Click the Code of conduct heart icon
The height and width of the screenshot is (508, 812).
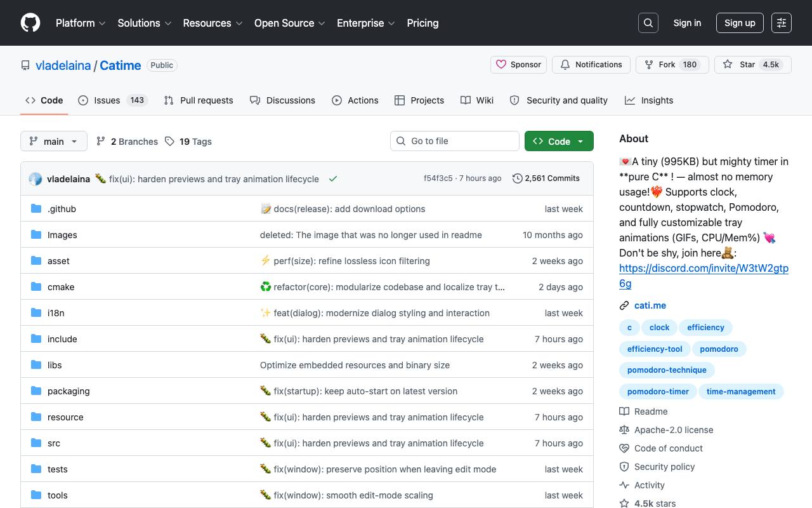(x=624, y=448)
